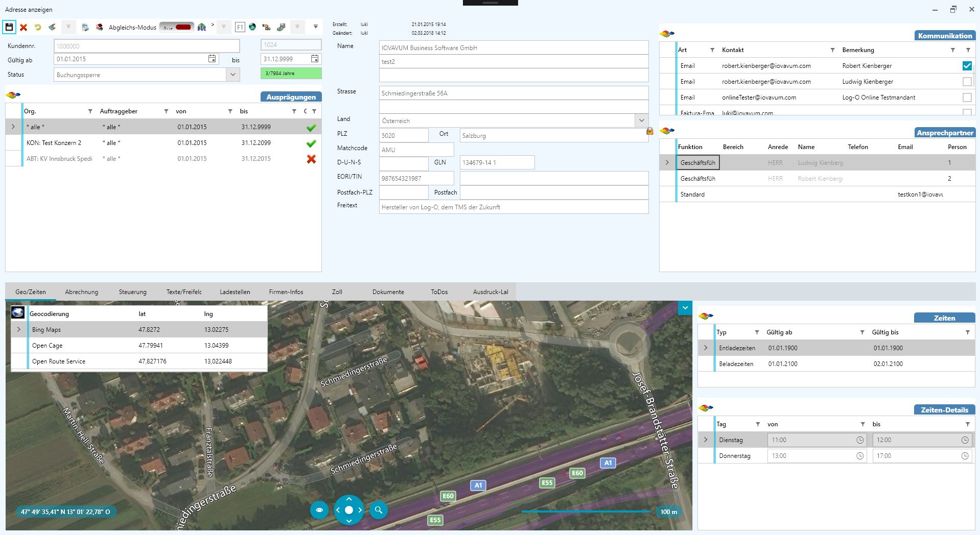This screenshot has width=980, height=535.
Task: Click green checkmark in KON: Test Konzern 2 row
Action: click(x=311, y=143)
